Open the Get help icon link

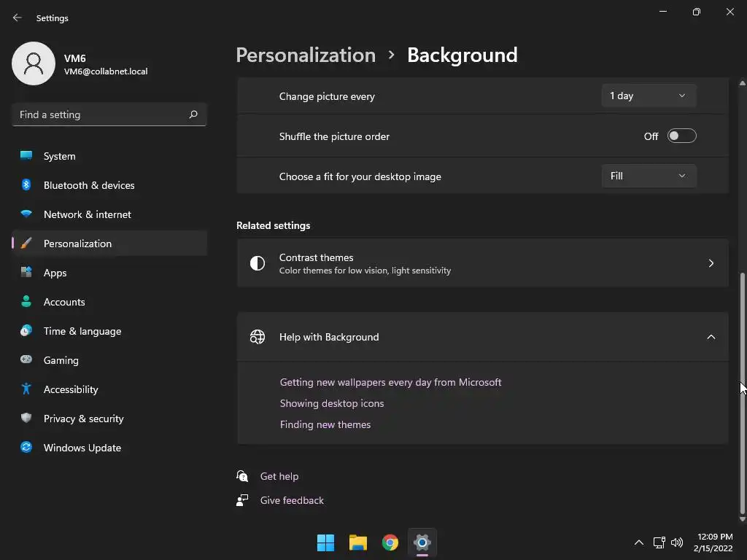(x=243, y=476)
